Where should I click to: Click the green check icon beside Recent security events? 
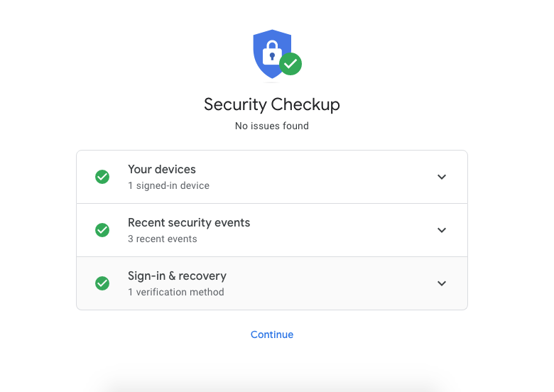click(102, 230)
